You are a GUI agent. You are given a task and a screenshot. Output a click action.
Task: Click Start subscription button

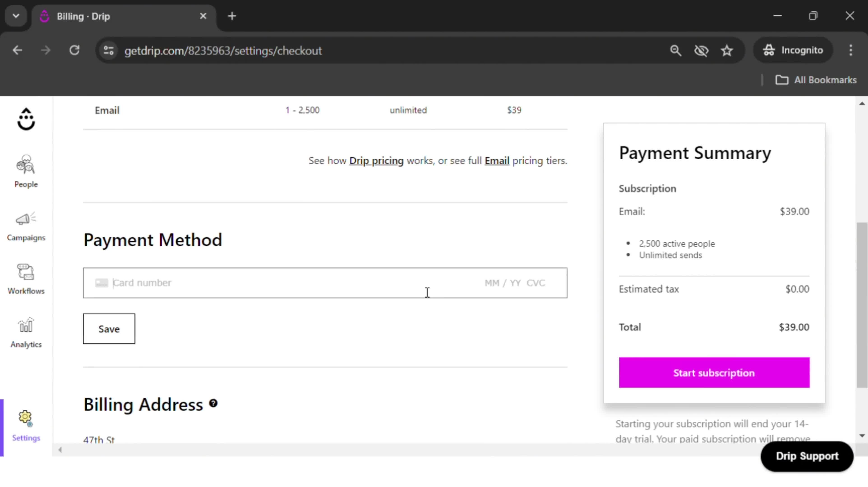coord(714,372)
